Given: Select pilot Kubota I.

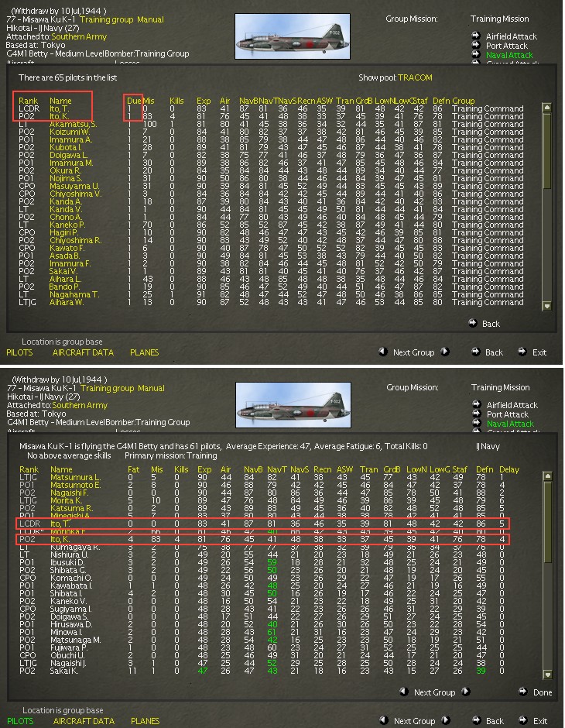Looking at the screenshot, I should point(66,147).
